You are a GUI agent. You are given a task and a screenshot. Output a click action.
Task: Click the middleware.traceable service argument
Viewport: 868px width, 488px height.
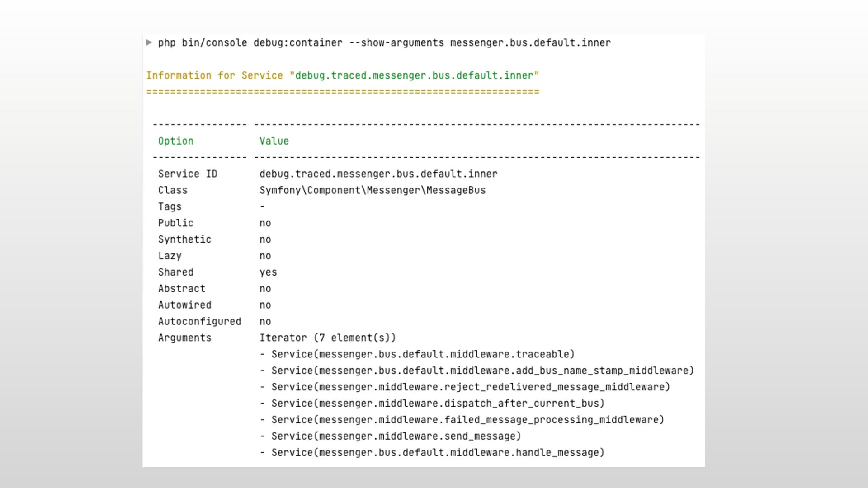click(x=423, y=354)
